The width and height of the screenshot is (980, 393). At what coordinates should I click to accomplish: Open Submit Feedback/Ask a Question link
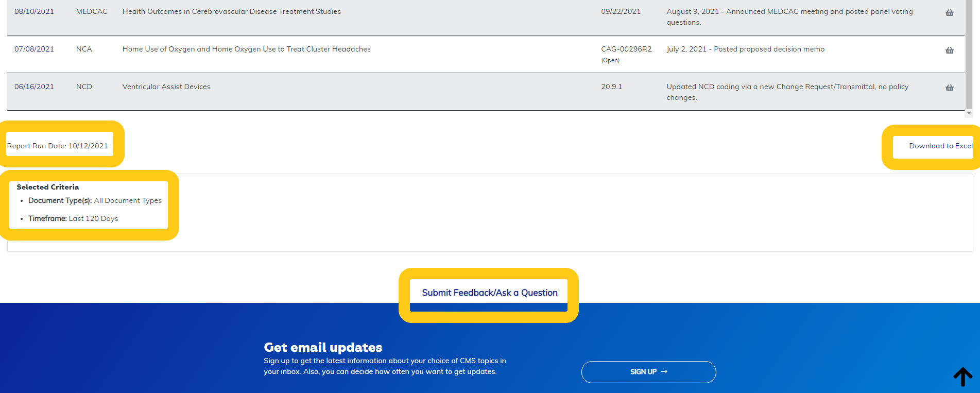pyautogui.click(x=489, y=293)
